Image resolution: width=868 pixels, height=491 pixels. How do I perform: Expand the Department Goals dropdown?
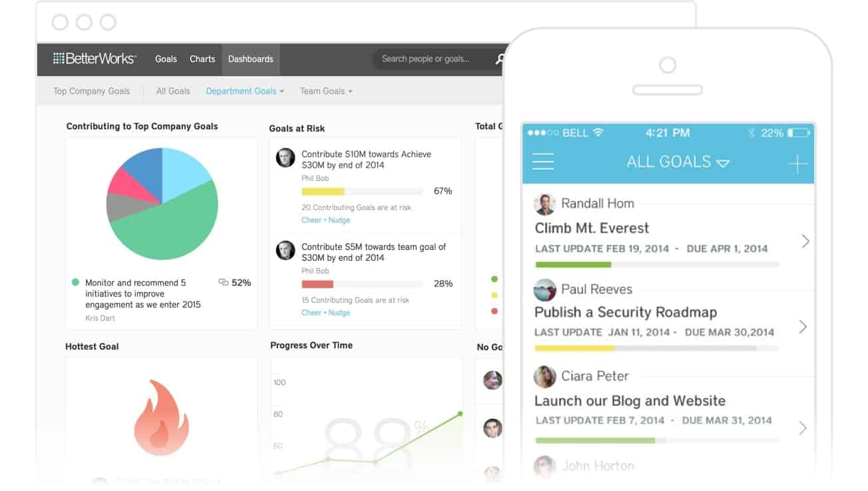point(244,91)
